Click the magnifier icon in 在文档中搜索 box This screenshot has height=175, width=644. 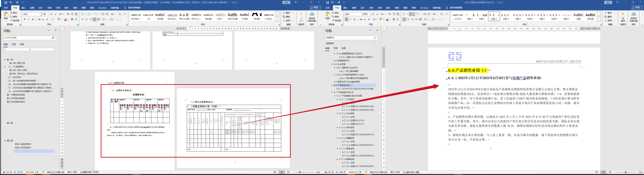[x=53, y=38]
